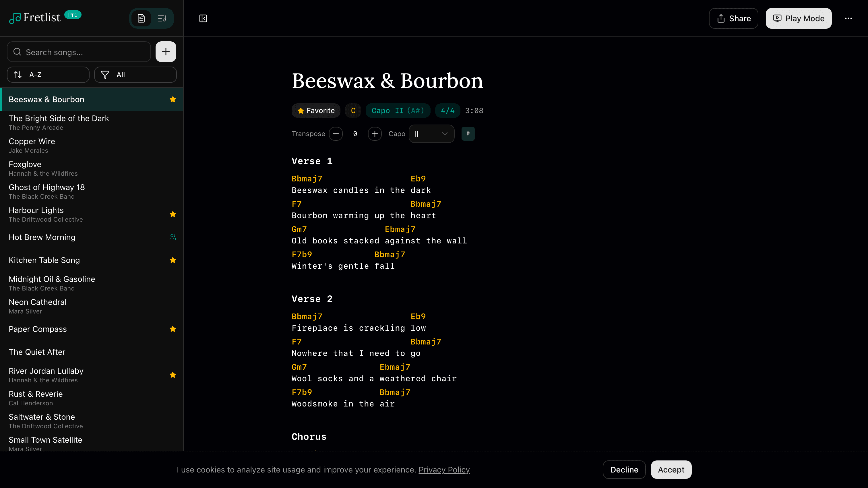
Task: Collapse the sidebar with the panel icon
Action: click(x=203, y=19)
